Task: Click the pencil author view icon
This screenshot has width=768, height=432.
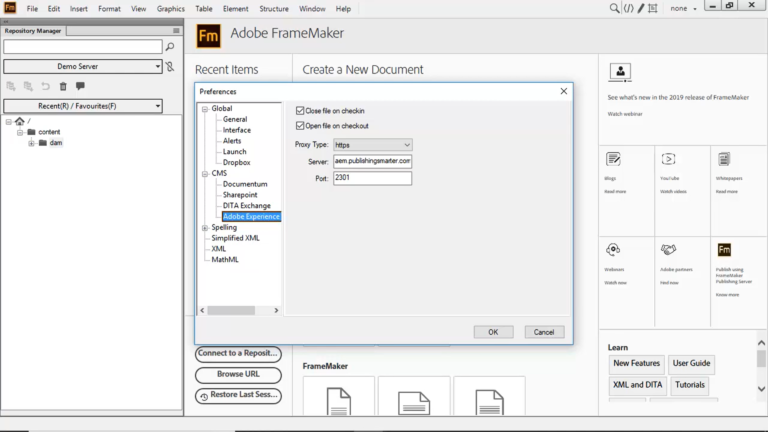Action: pos(641,8)
